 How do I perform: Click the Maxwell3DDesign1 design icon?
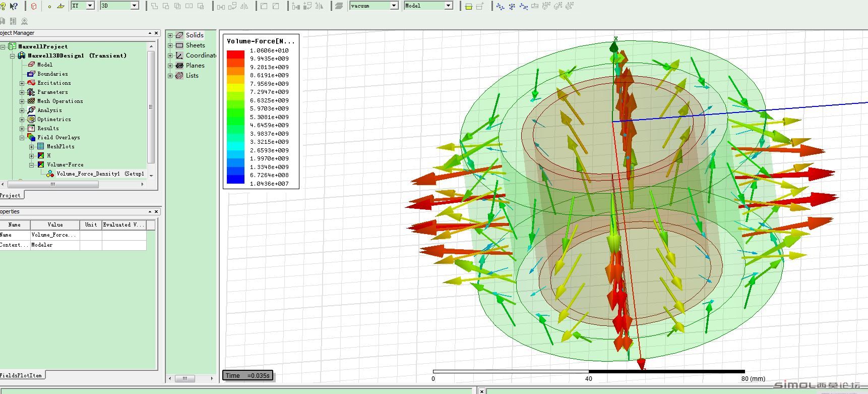coord(22,55)
